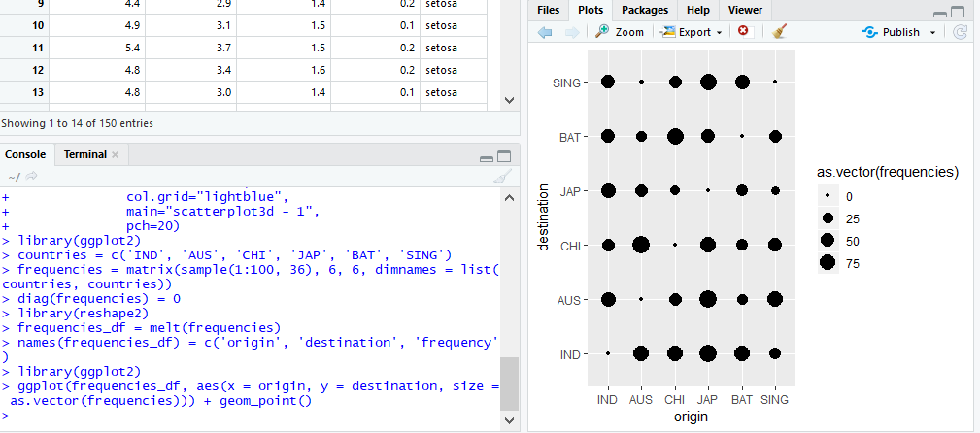Select row 13 header in data viewer
Image resolution: width=980 pixels, height=433 pixels.
point(24,92)
